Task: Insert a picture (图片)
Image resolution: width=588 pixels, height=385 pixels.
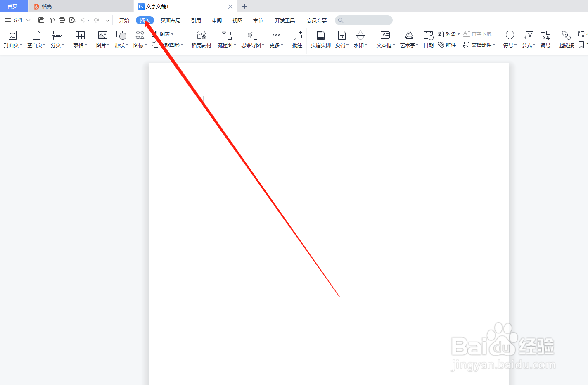Action: (103, 39)
